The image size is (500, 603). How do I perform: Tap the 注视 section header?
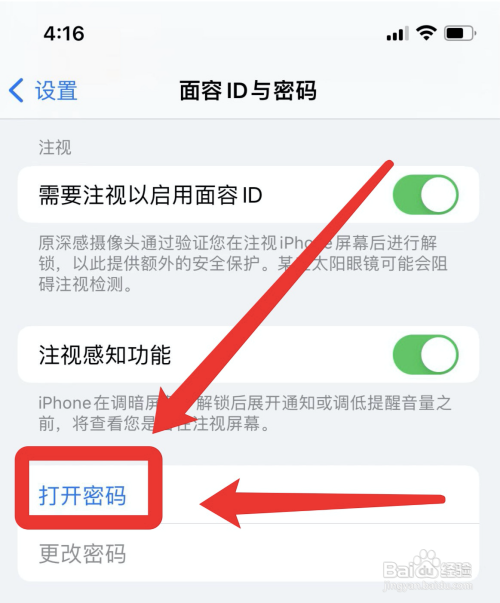(55, 147)
